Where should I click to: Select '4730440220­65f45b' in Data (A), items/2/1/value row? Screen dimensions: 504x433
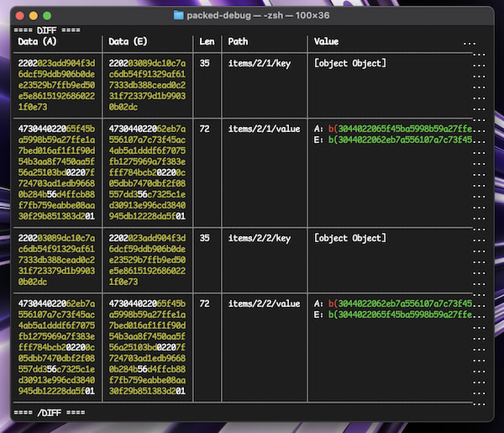pyautogui.click(x=56, y=129)
